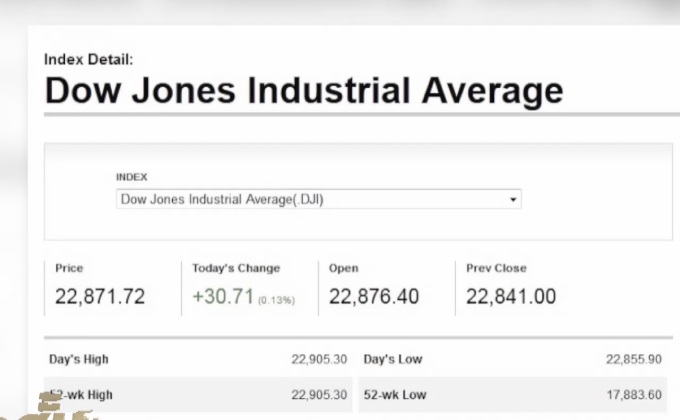Select the price value 22,871.72
This screenshot has height=420, width=680.
pyautogui.click(x=100, y=297)
